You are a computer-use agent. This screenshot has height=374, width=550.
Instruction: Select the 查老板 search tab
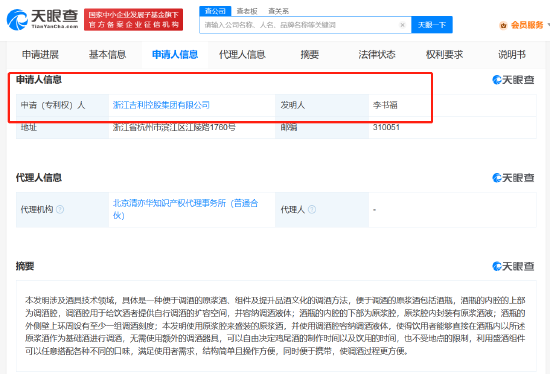pos(247,11)
